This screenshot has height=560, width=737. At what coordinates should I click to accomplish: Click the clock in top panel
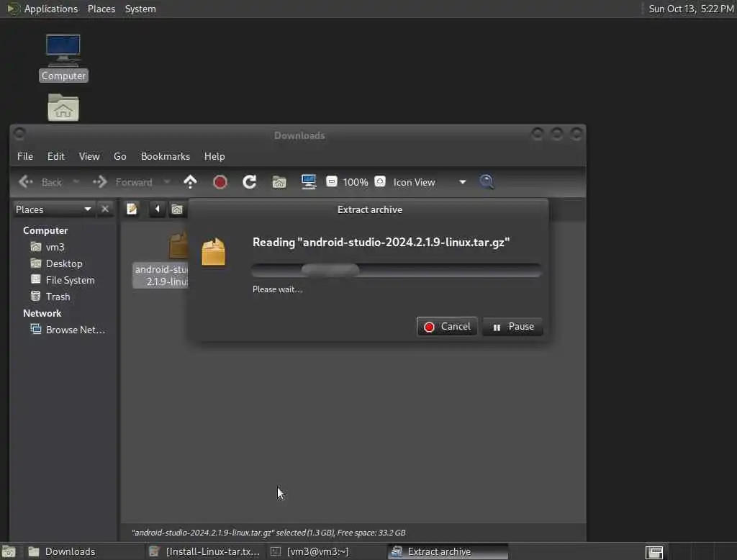click(691, 9)
